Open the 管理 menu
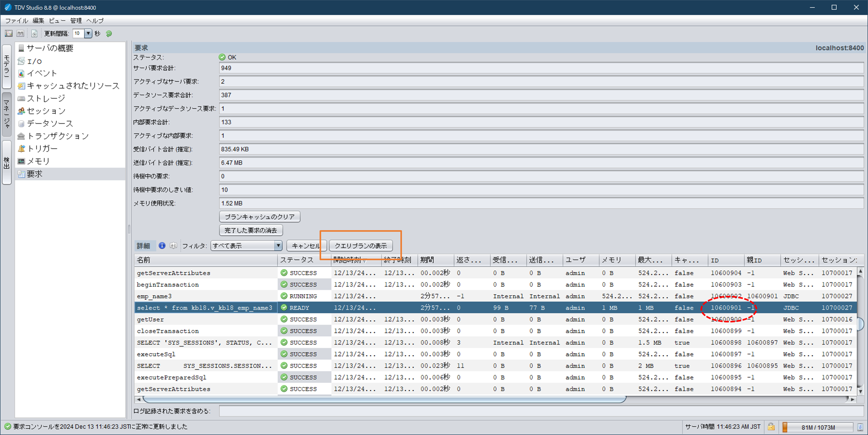 click(x=76, y=20)
